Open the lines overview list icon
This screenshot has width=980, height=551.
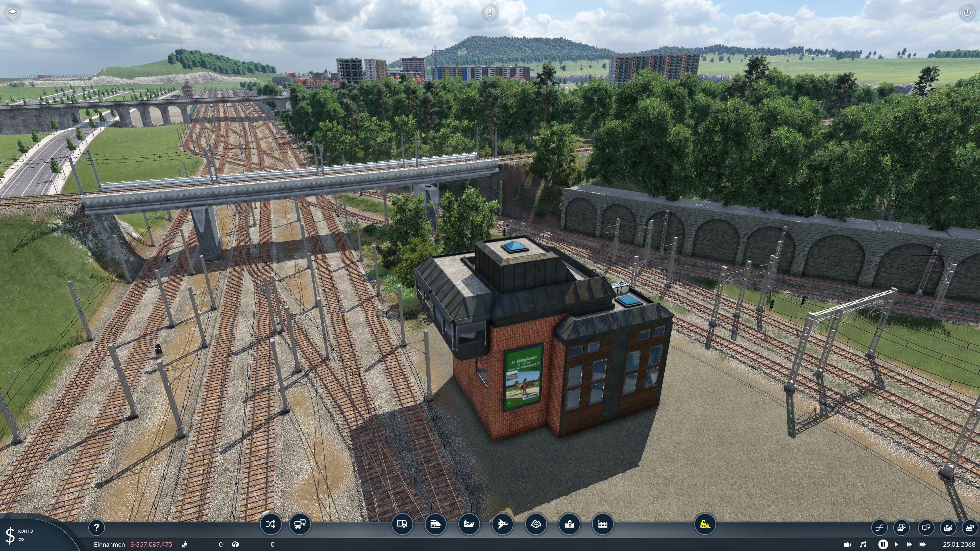pos(879,528)
